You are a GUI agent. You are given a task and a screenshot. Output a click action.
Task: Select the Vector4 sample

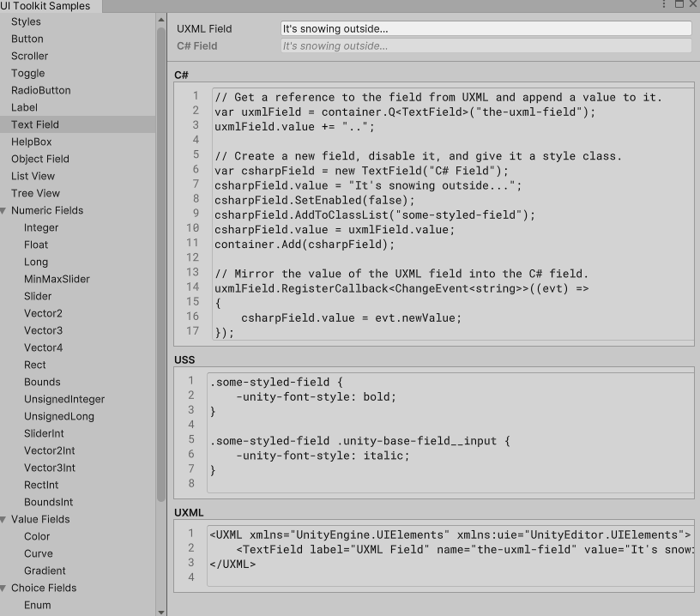tap(43, 347)
